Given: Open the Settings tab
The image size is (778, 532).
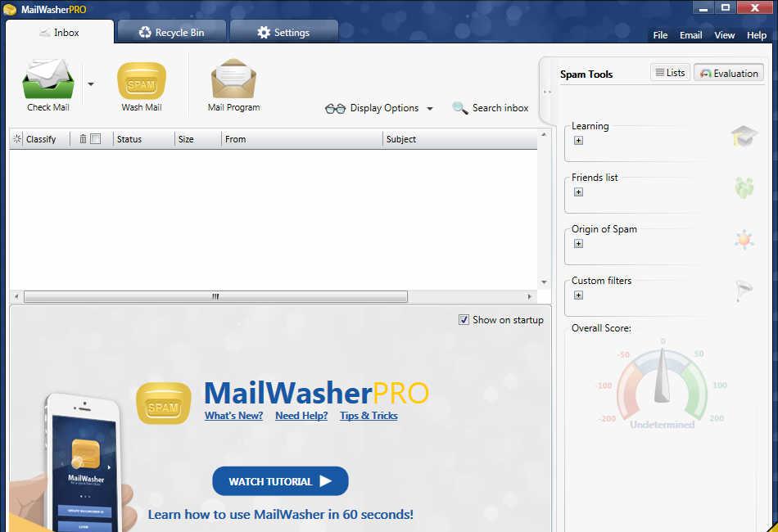Looking at the screenshot, I should tap(284, 32).
